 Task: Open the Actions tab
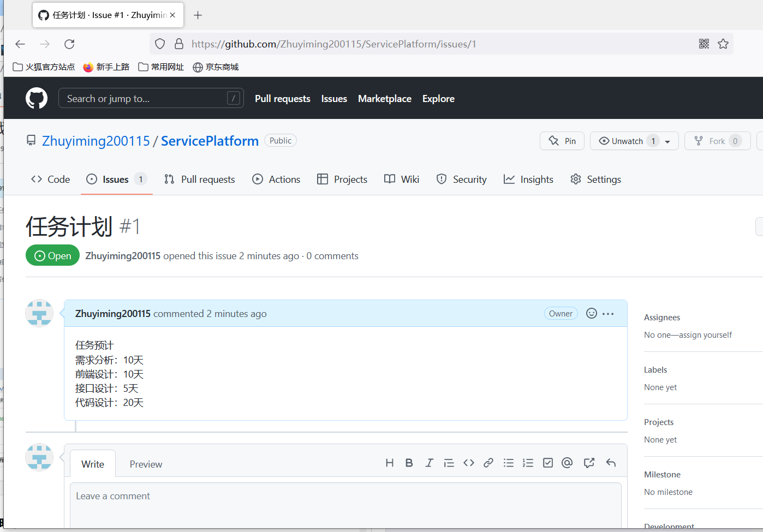tap(276, 179)
